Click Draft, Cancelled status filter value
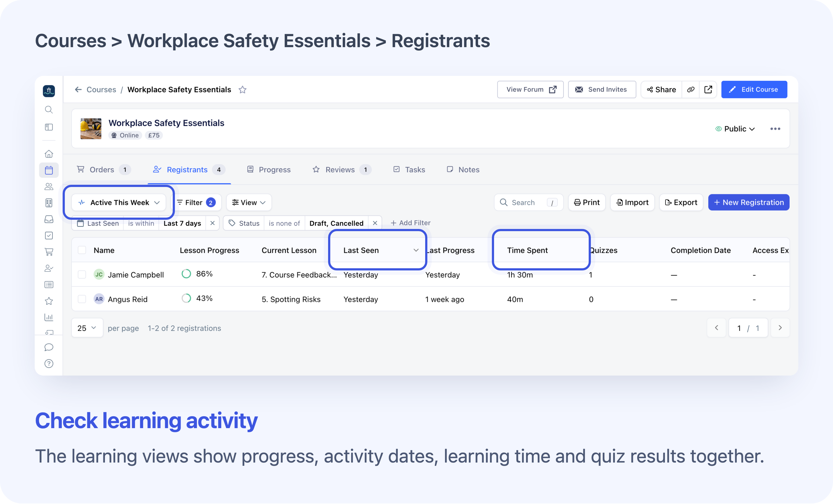The width and height of the screenshot is (833, 504). (336, 223)
